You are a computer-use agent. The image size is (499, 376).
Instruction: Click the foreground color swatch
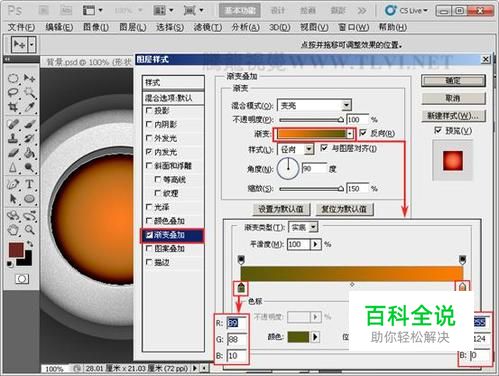pyautogui.click(x=16, y=250)
